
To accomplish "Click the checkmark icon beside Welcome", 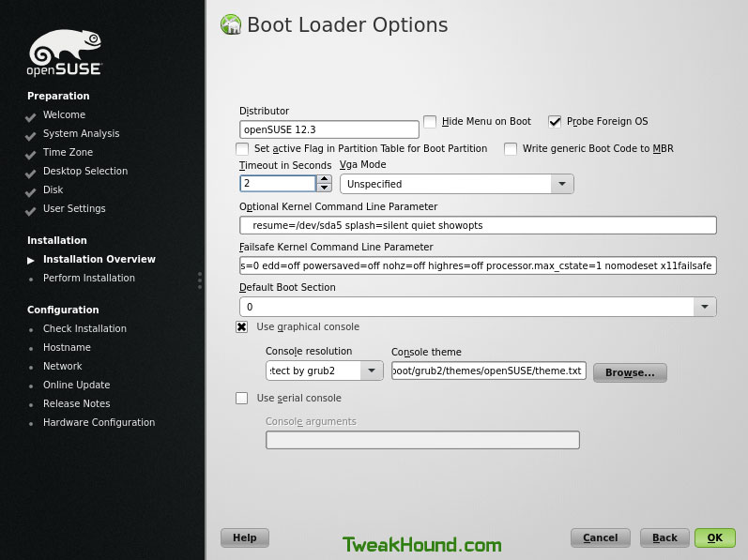I will point(31,116).
